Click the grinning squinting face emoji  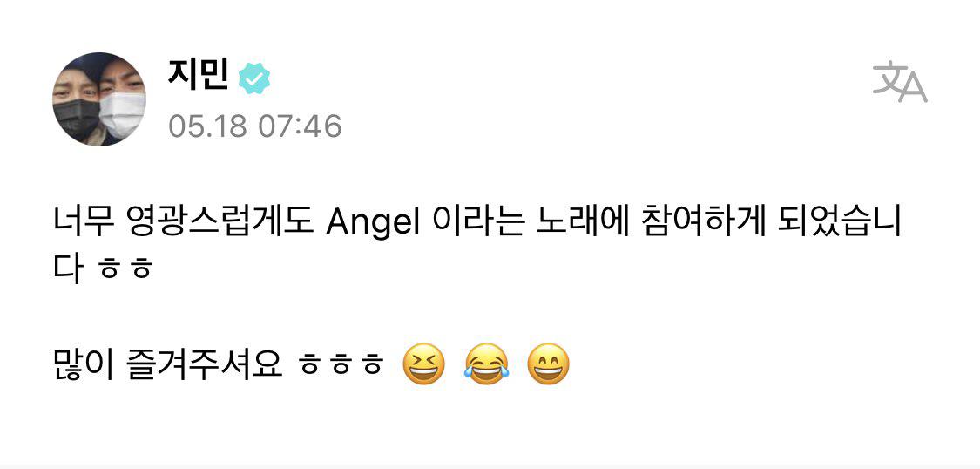(x=423, y=364)
